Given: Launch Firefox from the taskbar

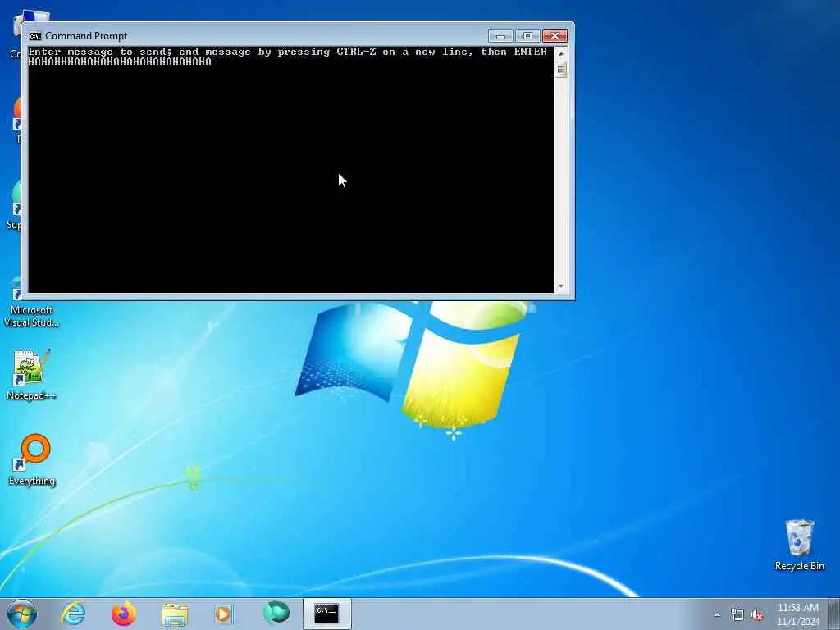Looking at the screenshot, I should pyautogui.click(x=124, y=614).
